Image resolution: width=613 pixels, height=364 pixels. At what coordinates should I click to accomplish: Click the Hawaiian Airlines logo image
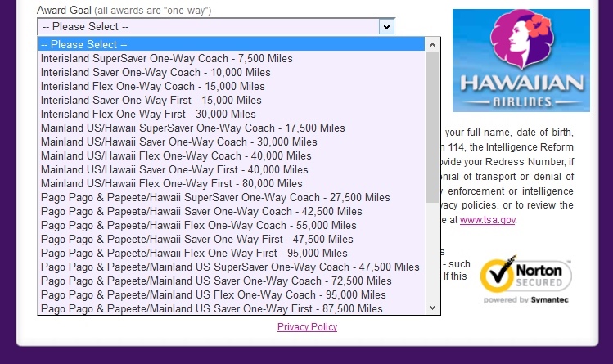point(521,61)
